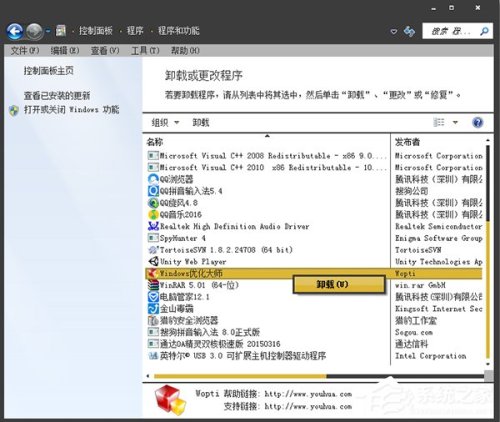
Task: Click the Windows优化大师 icon
Action: click(153, 273)
